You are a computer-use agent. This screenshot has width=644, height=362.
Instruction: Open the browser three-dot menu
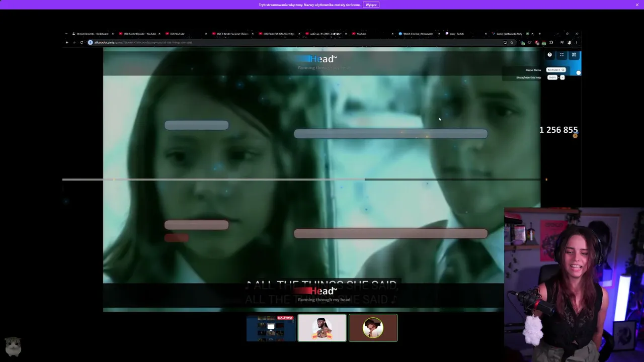pos(577,42)
